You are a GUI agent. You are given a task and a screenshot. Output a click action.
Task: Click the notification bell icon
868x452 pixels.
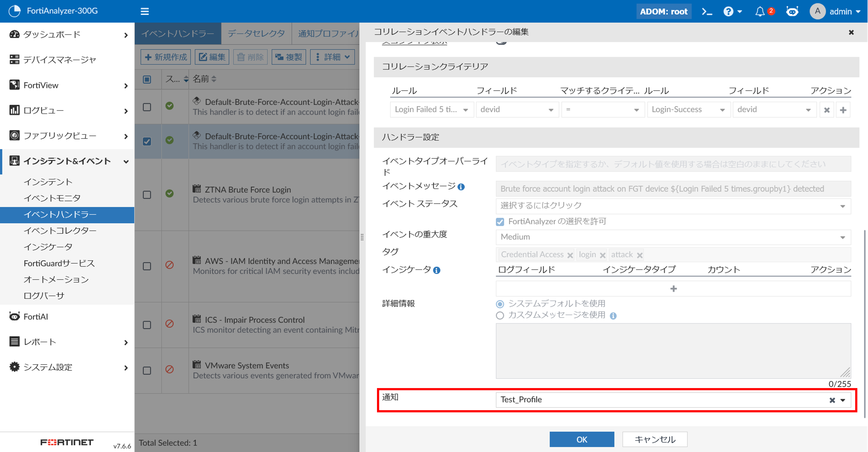pos(760,12)
